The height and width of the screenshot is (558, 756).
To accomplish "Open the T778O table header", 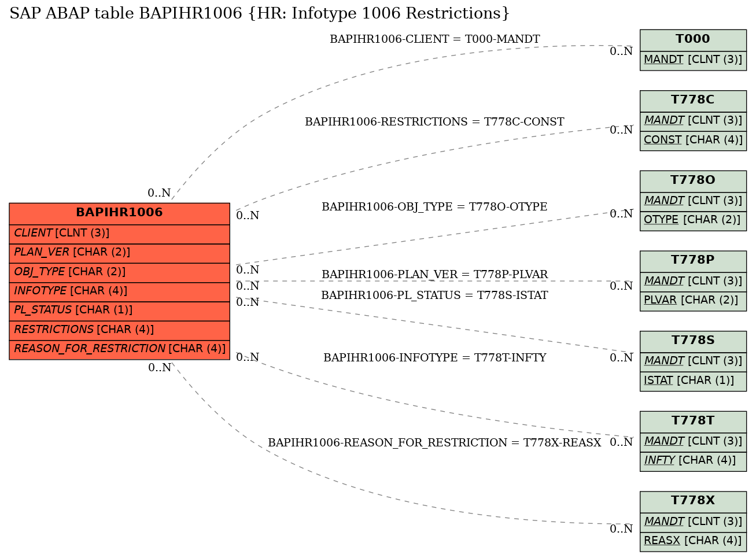I will click(x=693, y=180).
